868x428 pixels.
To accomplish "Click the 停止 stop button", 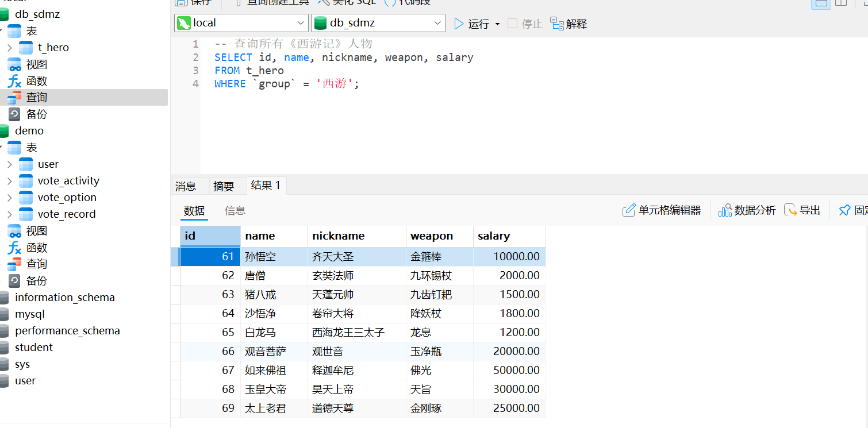I will point(525,24).
